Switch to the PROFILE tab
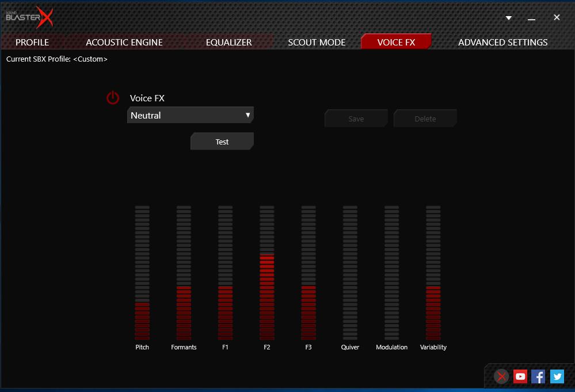The height and width of the screenshot is (392, 575). coord(32,42)
